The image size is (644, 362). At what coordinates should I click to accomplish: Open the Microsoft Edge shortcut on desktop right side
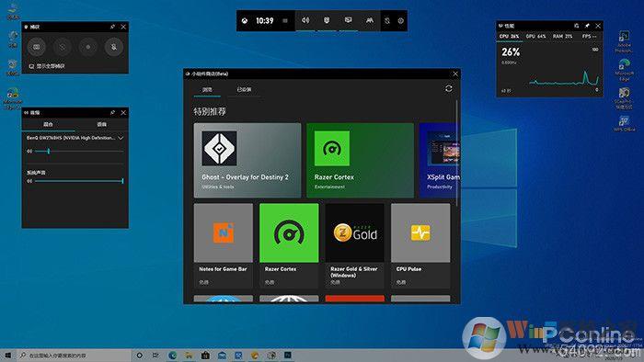[x=624, y=70]
